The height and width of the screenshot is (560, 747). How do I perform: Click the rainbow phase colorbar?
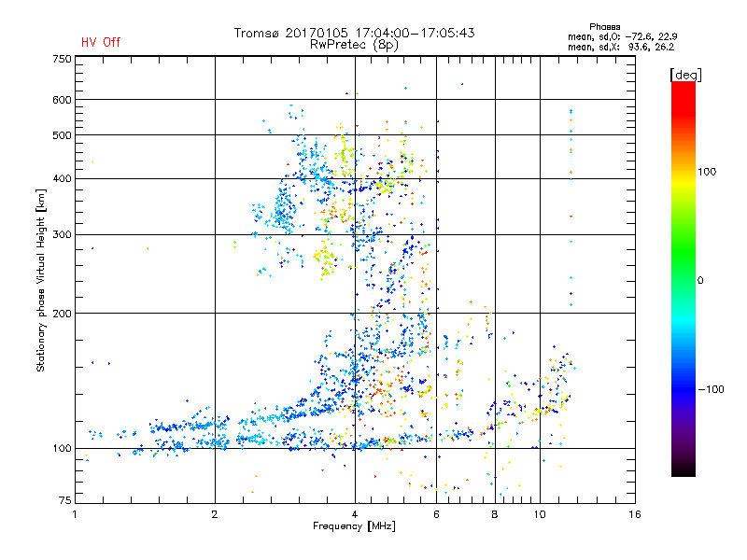[684, 279]
